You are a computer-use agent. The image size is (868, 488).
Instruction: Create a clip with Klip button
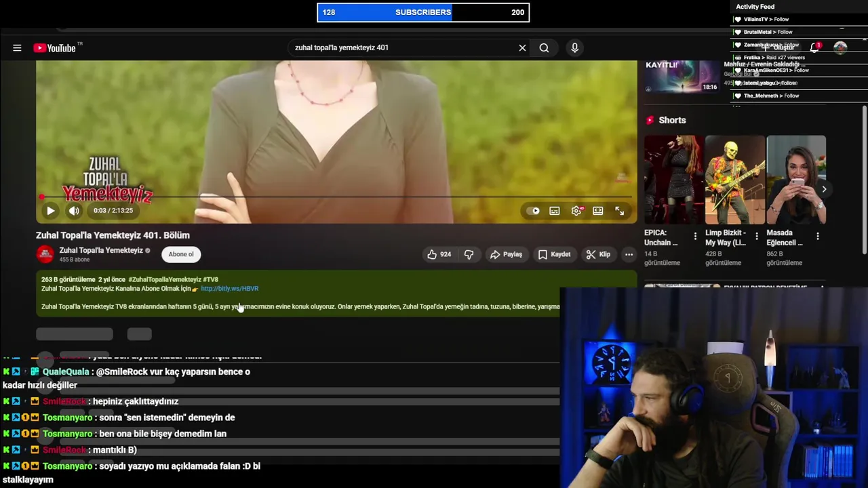click(x=598, y=254)
